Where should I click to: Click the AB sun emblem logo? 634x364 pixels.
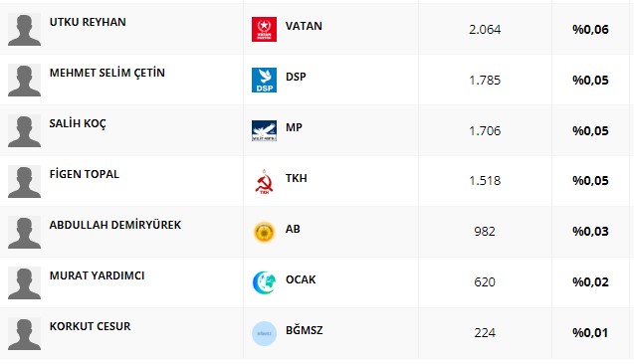[x=264, y=233]
